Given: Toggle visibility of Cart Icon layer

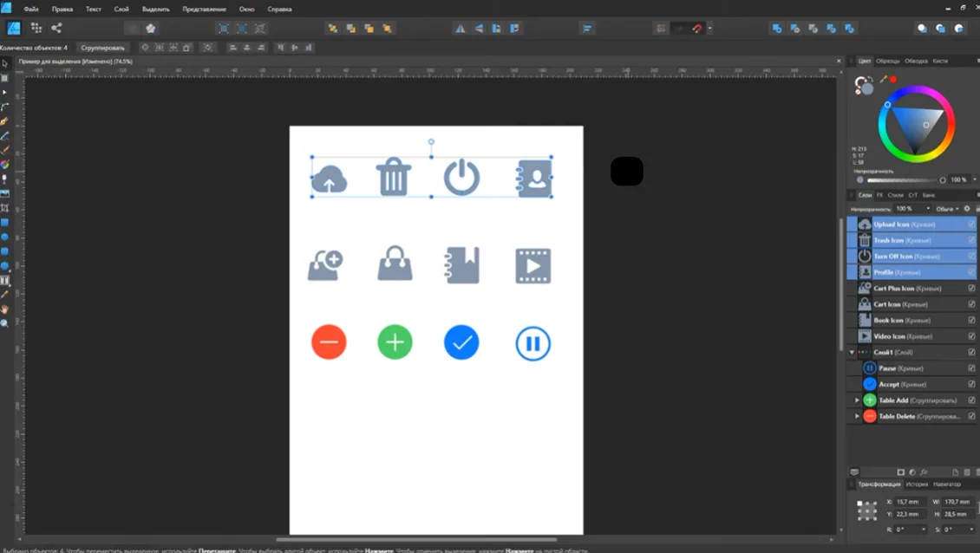Looking at the screenshot, I should [971, 304].
